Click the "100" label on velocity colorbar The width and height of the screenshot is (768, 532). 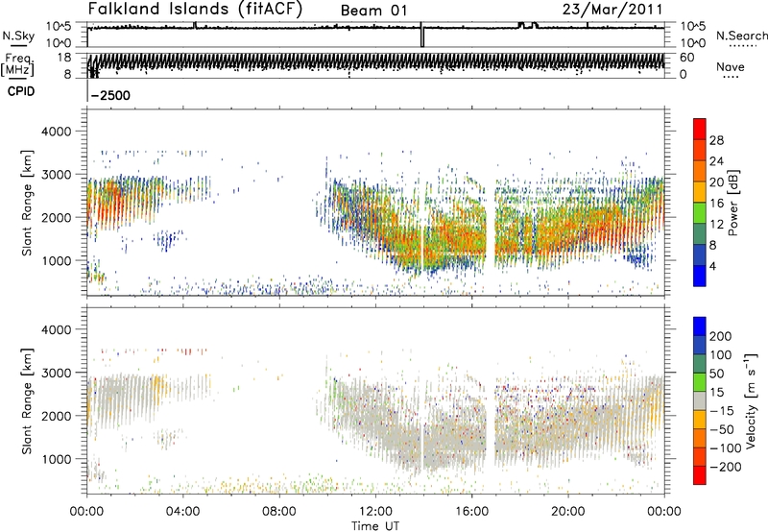pyautogui.click(x=721, y=355)
